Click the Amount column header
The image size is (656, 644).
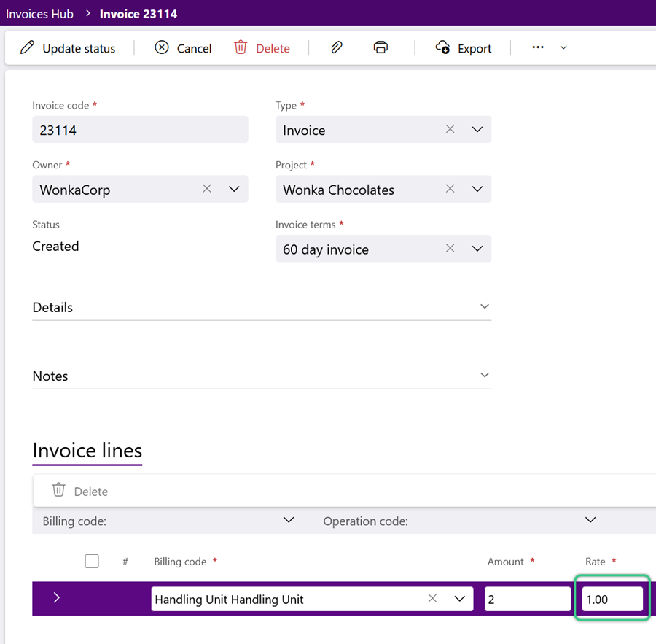coord(505,562)
